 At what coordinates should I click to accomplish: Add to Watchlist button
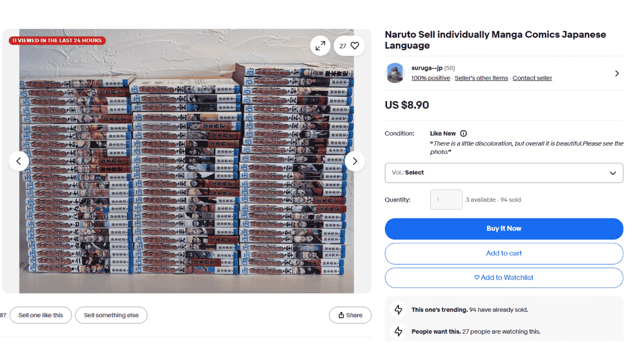click(504, 278)
